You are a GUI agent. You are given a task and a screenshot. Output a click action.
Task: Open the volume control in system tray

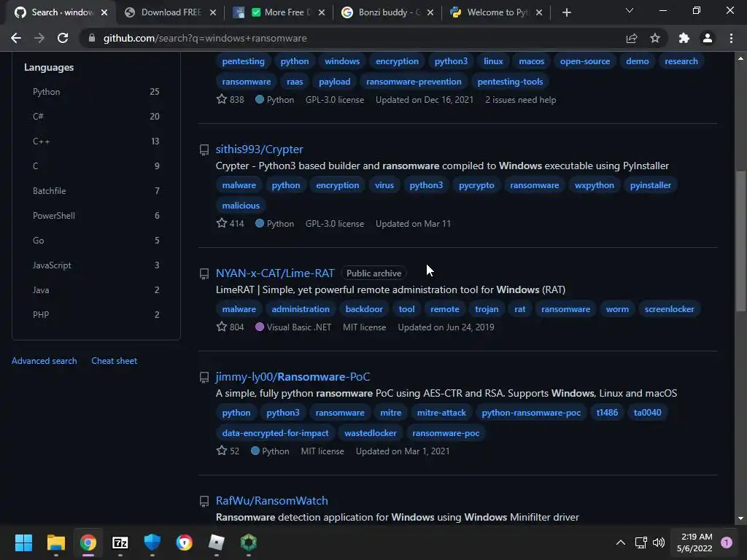(659, 542)
